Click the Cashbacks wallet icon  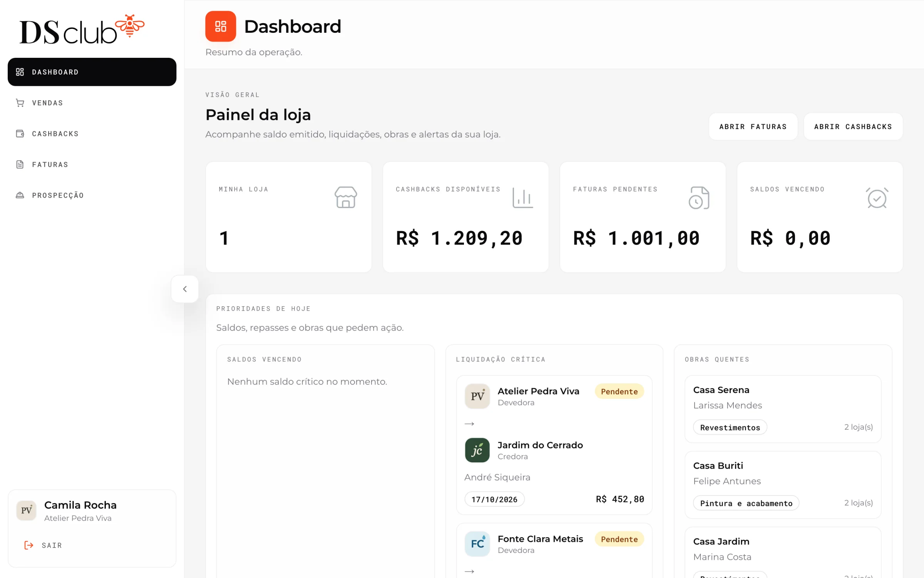(x=20, y=134)
